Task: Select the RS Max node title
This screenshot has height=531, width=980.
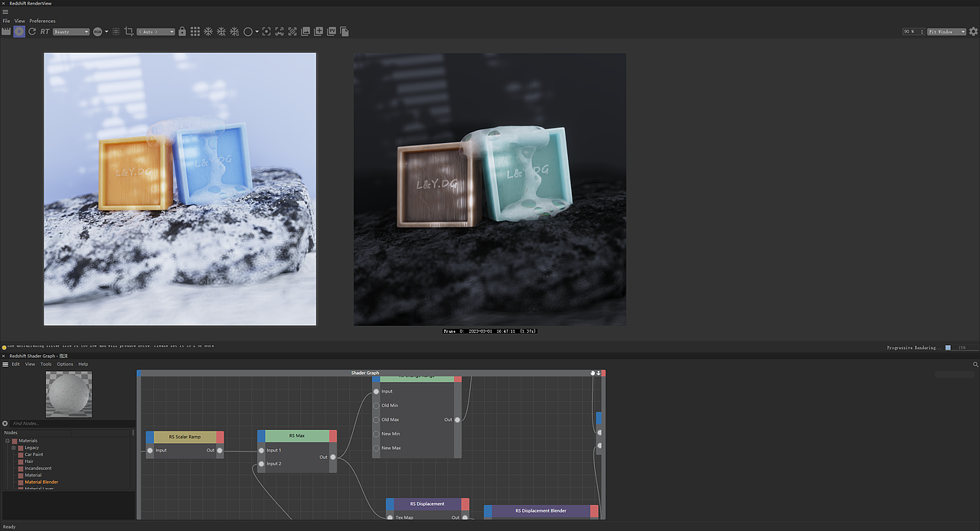Action: click(297, 435)
